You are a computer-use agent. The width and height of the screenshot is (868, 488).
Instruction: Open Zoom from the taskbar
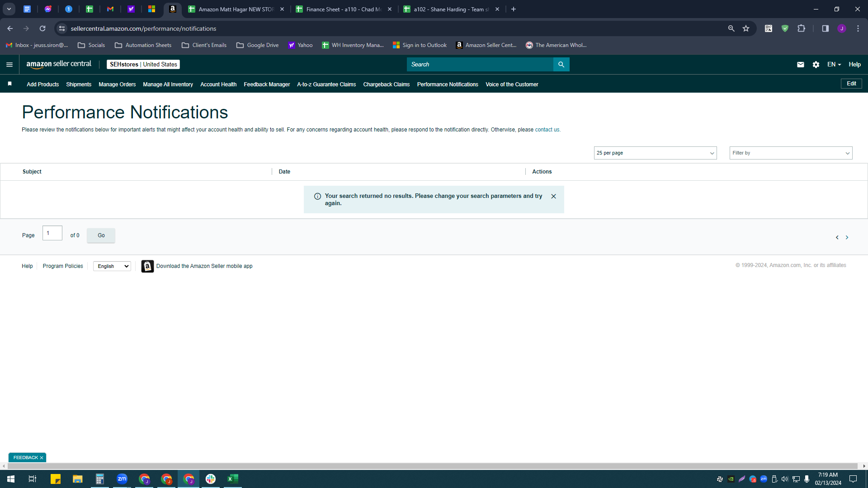pyautogui.click(x=122, y=479)
